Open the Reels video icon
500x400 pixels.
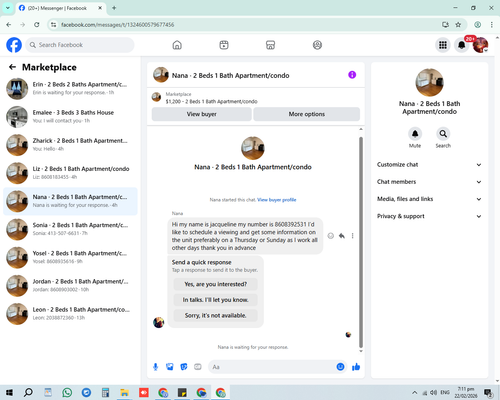pyautogui.click(x=224, y=45)
